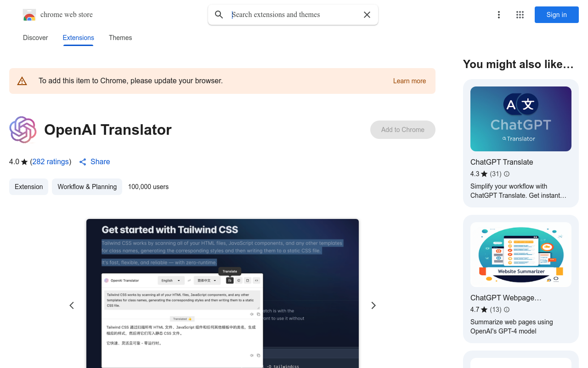
Task: Select the Extension chip
Action: (x=28, y=187)
